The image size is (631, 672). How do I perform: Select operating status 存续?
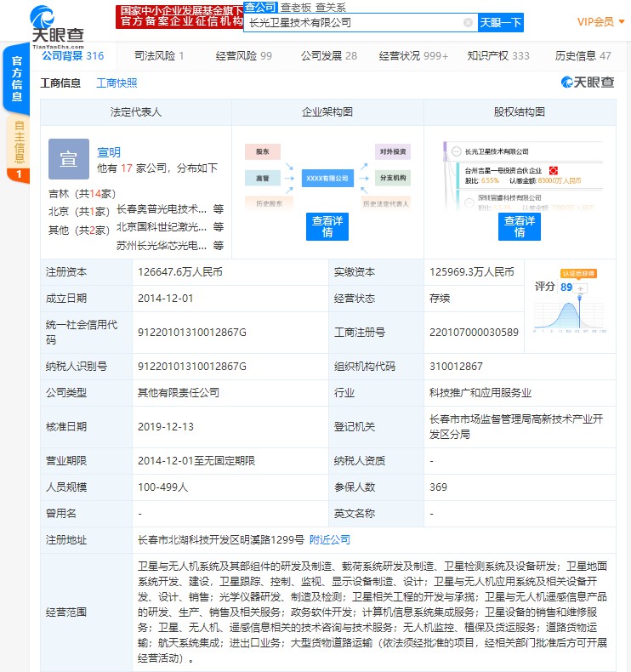point(440,299)
